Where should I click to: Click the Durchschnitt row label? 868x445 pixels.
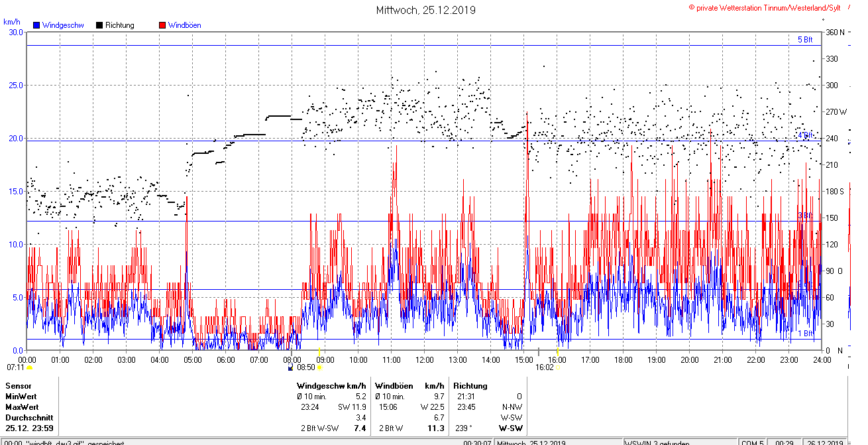coord(28,418)
